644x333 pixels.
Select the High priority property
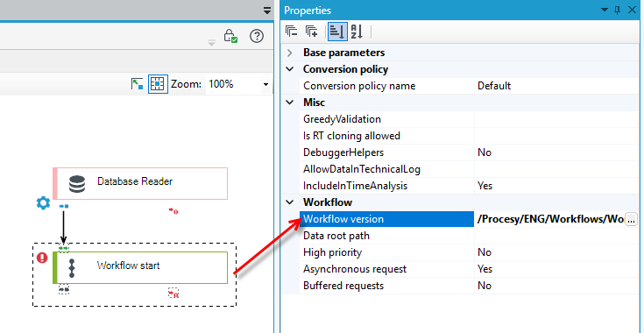pos(387,252)
